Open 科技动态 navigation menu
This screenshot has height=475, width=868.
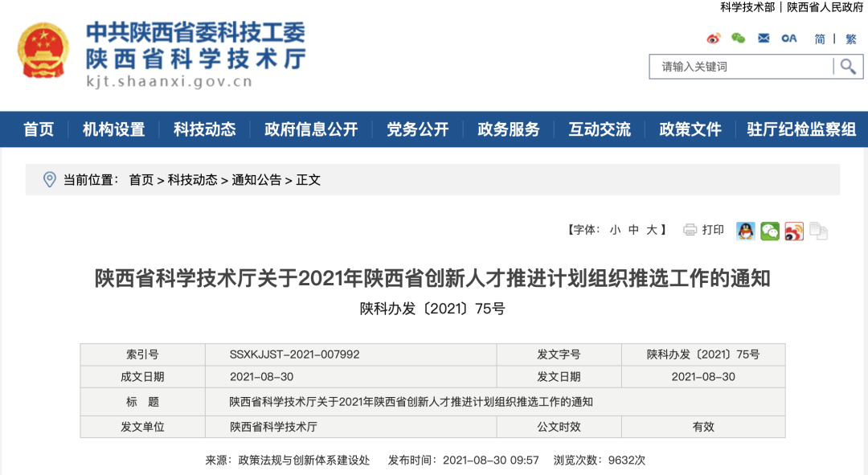[x=204, y=129]
